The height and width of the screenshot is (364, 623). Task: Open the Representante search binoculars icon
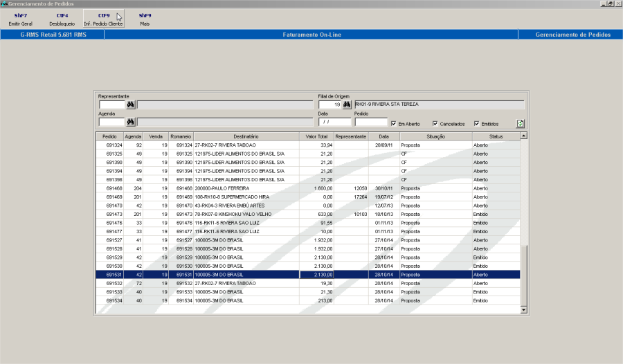pos(130,105)
